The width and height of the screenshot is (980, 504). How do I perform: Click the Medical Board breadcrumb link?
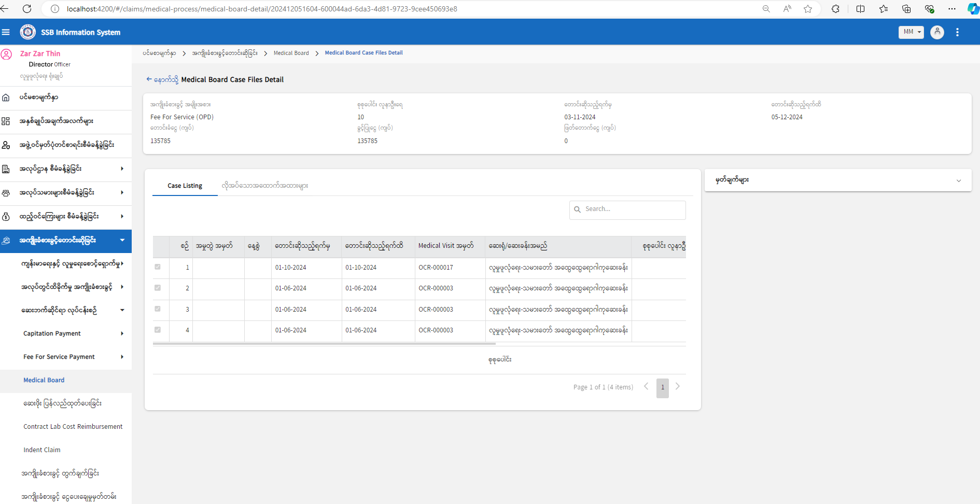point(291,53)
